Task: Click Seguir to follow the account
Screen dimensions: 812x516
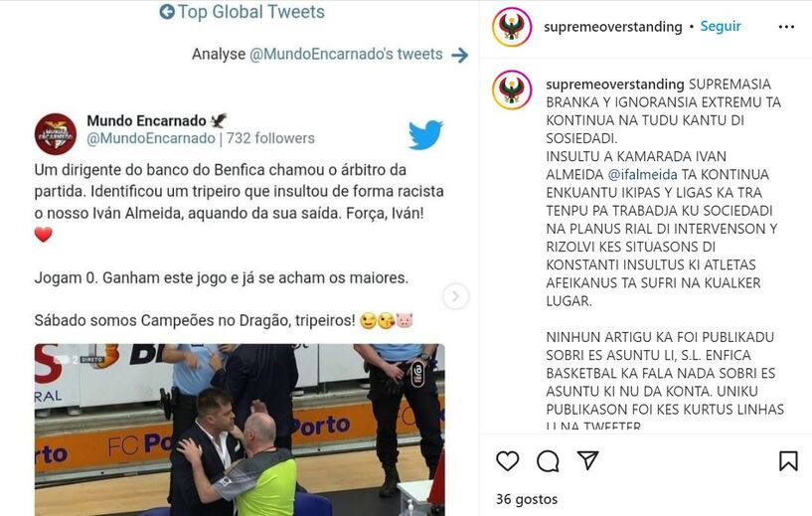Action: click(x=721, y=26)
